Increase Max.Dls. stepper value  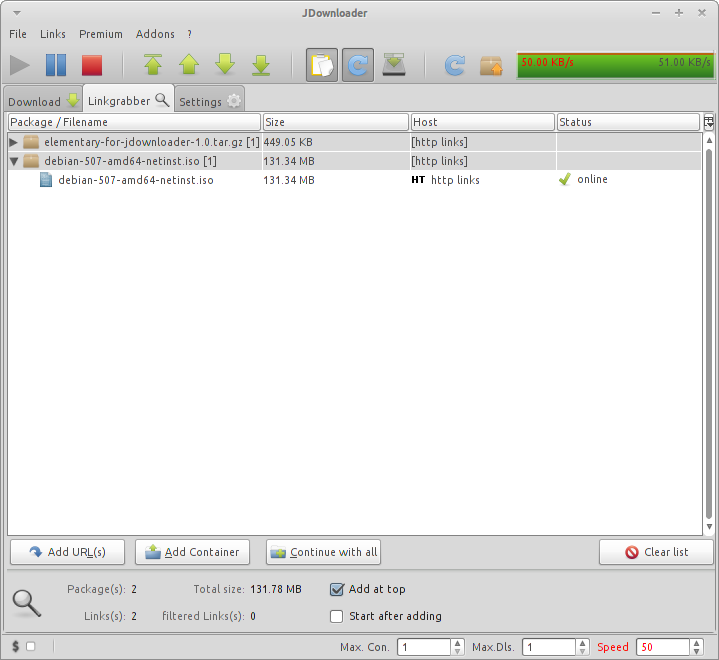(x=582, y=643)
